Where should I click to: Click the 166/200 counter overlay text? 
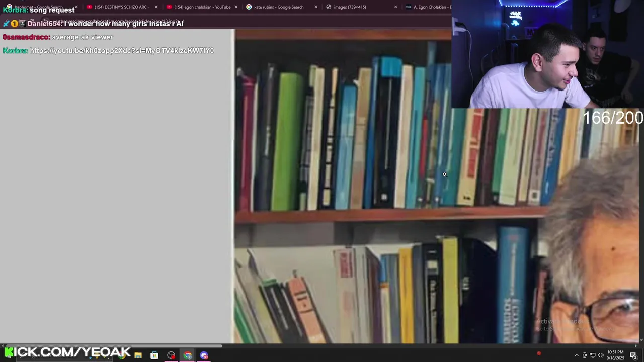click(x=613, y=118)
